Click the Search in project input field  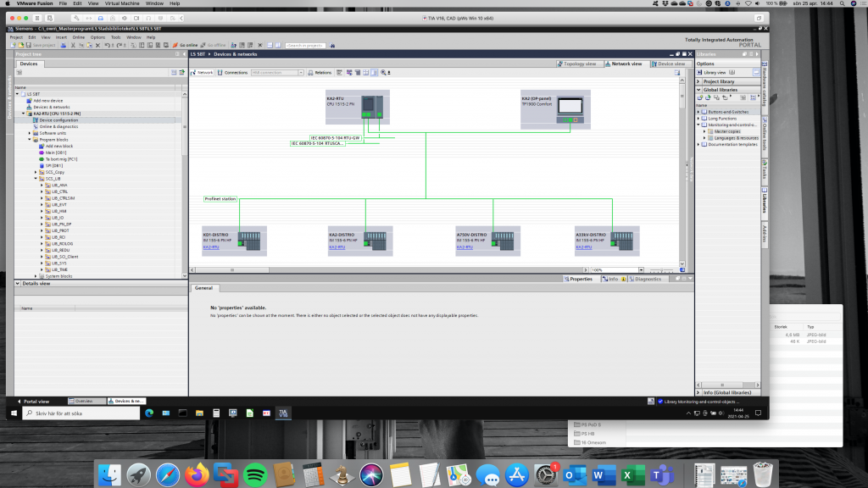point(305,46)
